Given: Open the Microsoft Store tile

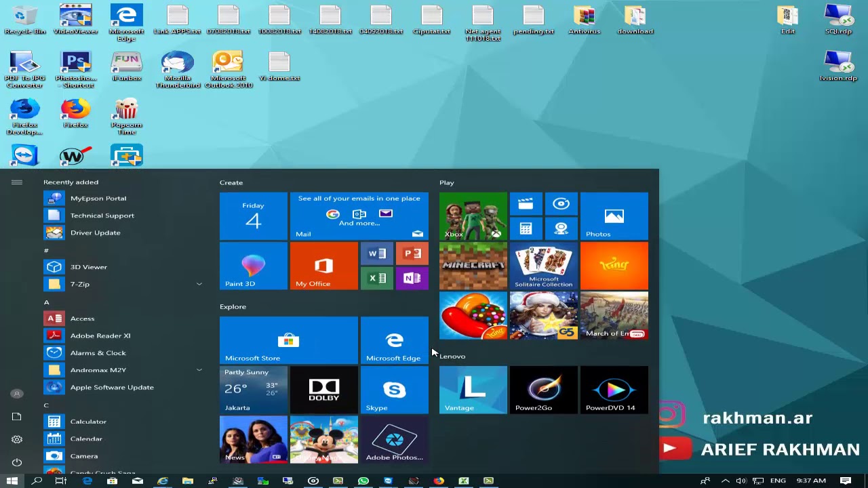Looking at the screenshot, I should (x=288, y=340).
